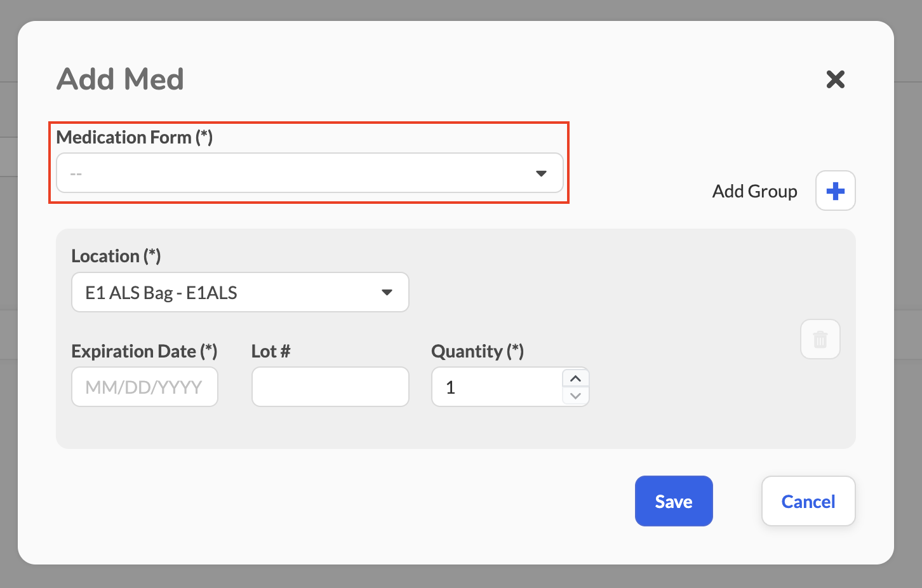Increase quantity with the up chevron
The image size is (922, 588).
(x=576, y=378)
